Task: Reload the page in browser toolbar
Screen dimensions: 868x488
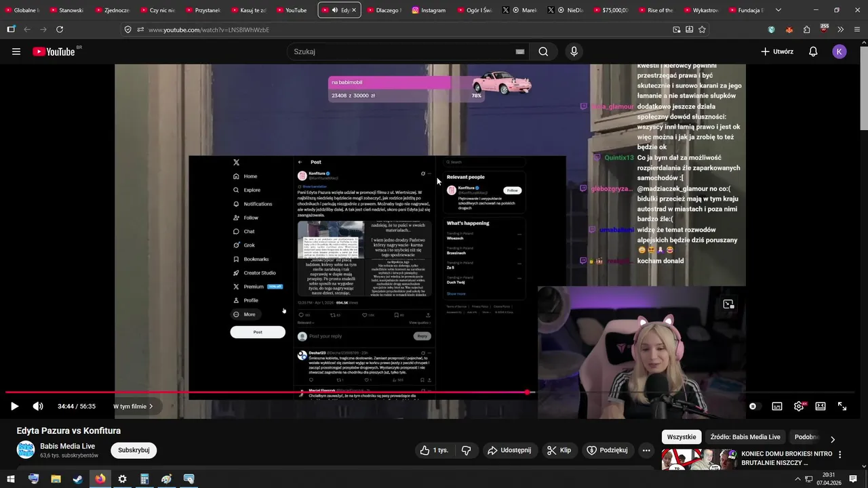Action: [x=60, y=29]
